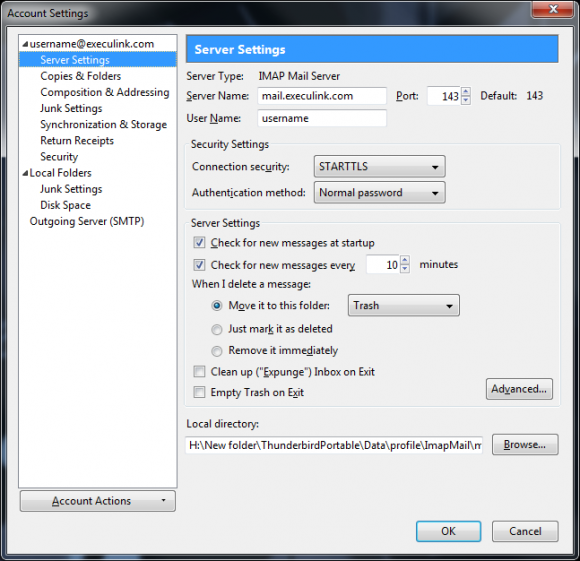Tick Clean up (Expunge) Inbox on Exit

click(x=199, y=371)
